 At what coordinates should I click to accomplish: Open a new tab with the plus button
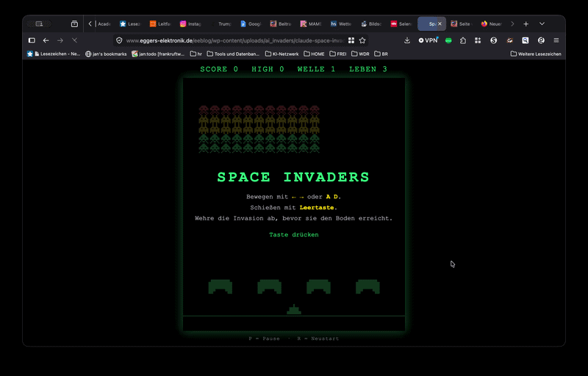pyautogui.click(x=526, y=24)
